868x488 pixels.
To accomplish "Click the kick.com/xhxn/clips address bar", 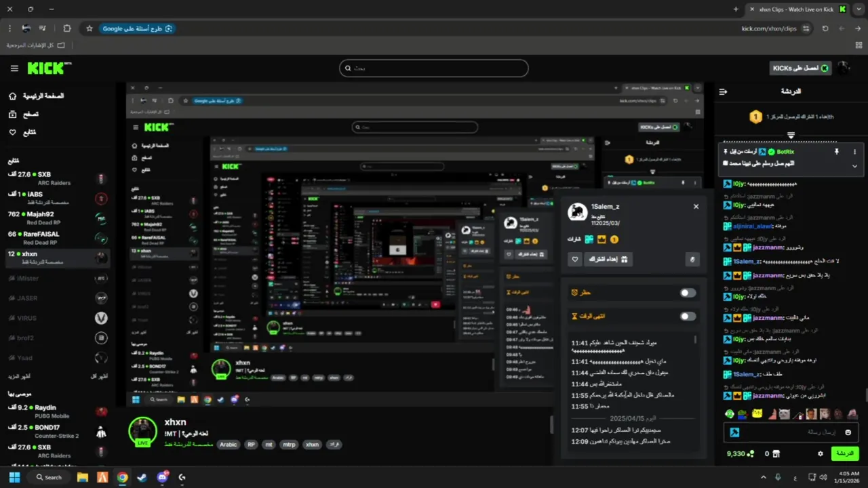I will (769, 28).
